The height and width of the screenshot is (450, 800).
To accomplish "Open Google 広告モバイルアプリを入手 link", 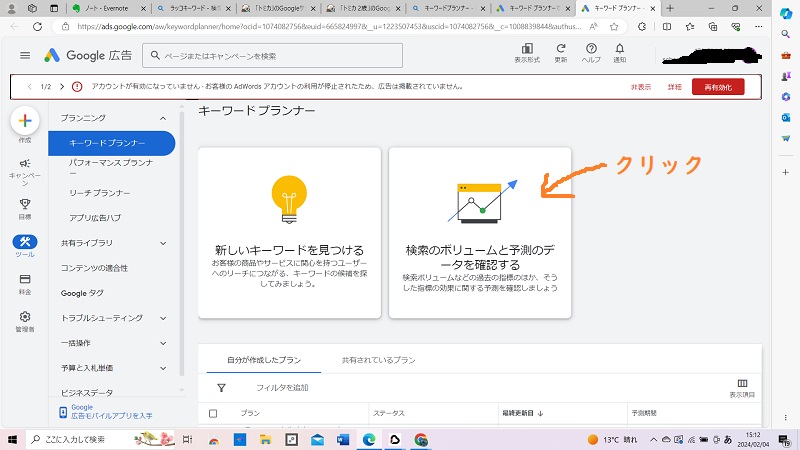I will (x=106, y=412).
